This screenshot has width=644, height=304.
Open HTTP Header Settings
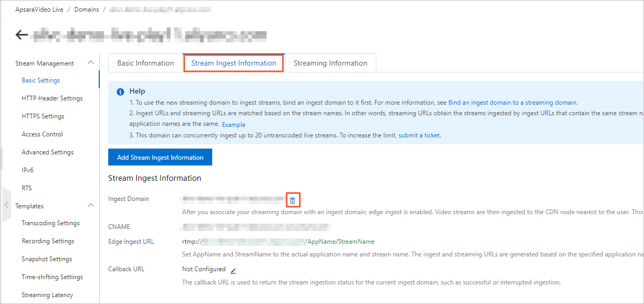coord(52,98)
